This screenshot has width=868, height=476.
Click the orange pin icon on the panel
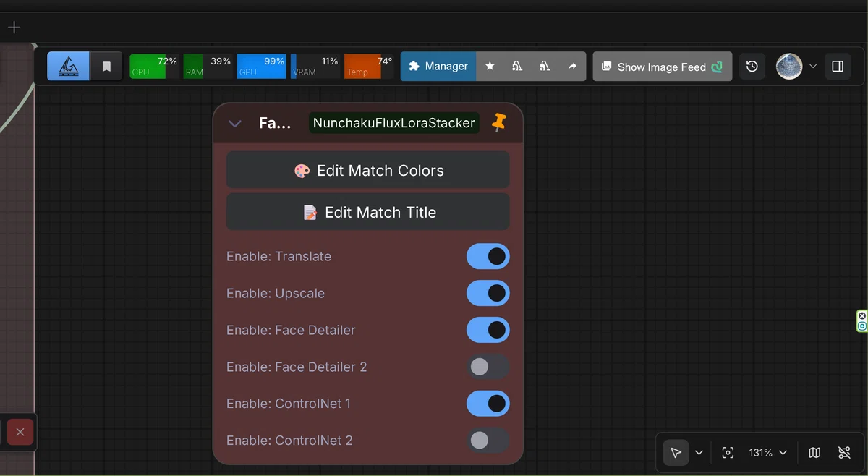point(499,122)
